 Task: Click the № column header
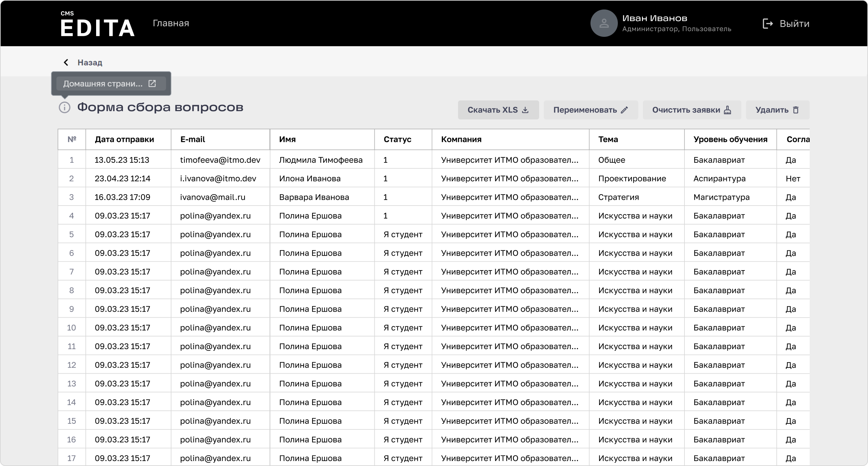click(72, 139)
